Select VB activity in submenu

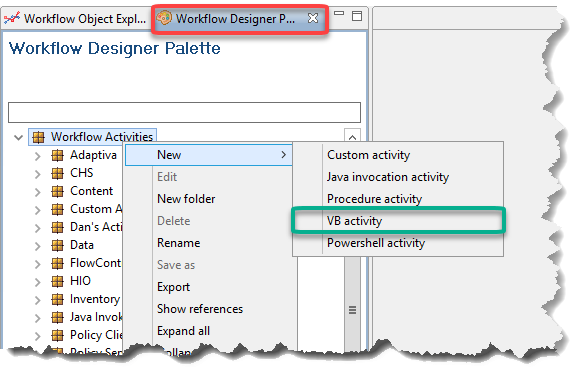click(398, 221)
